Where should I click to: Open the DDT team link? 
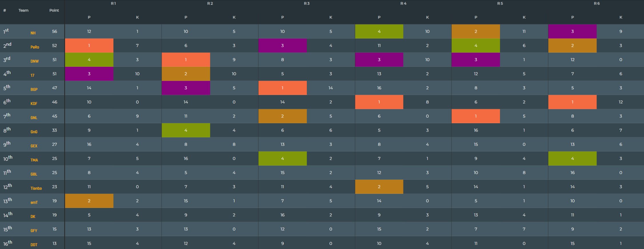[x=34, y=245]
